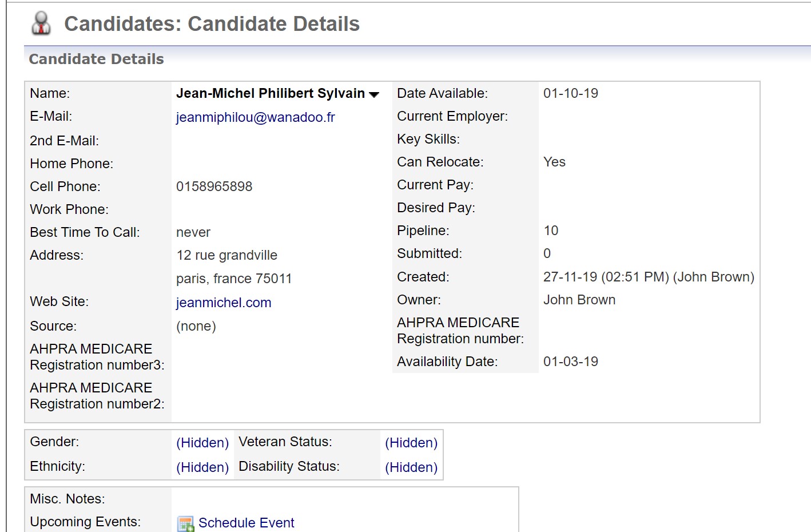The width and height of the screenshot is (811, 532).
Task: Show the hidden Disability Status value
Action: point(411,467)
